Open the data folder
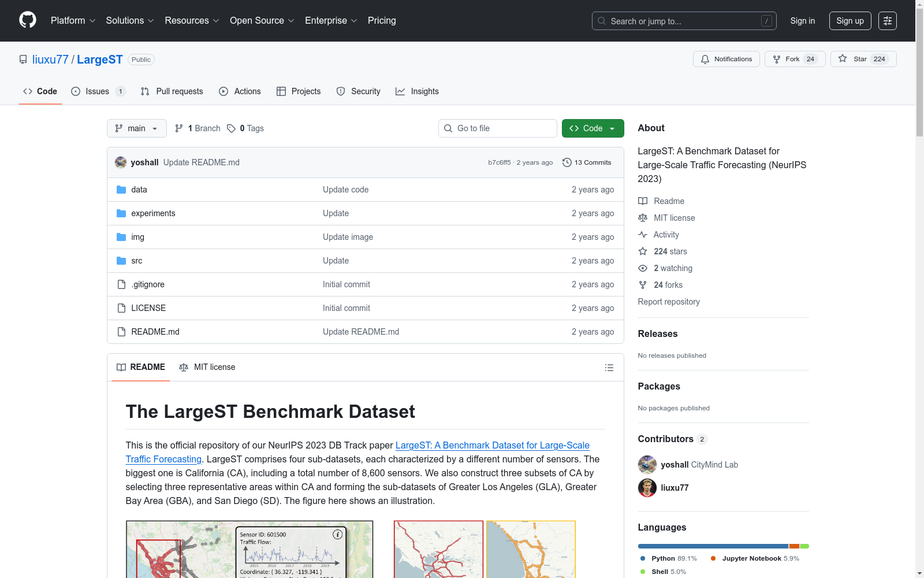 tap(139, 190)
